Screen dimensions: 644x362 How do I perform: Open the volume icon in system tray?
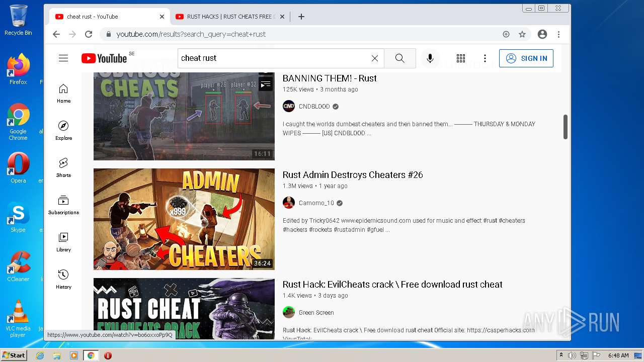click(x=572, y=355)
